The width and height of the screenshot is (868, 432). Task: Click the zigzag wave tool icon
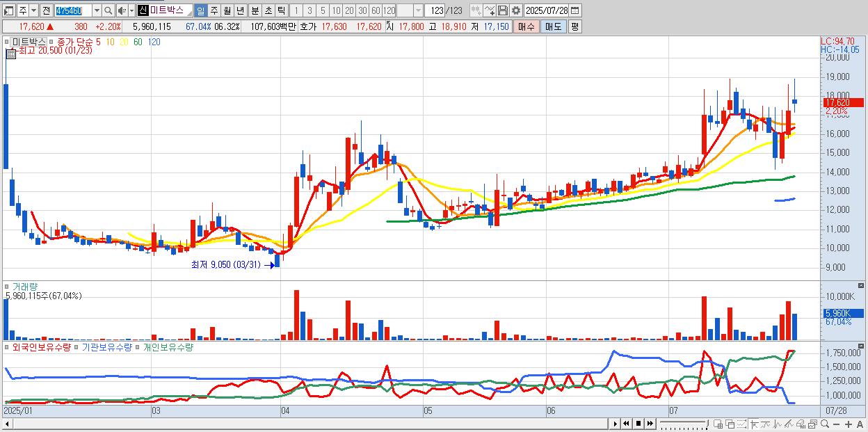pos(778,424)
